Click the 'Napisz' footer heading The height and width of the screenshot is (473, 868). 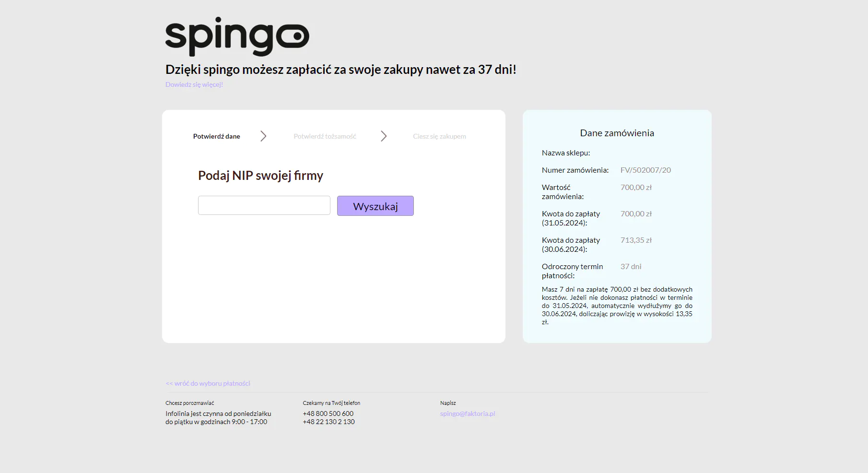448,403
